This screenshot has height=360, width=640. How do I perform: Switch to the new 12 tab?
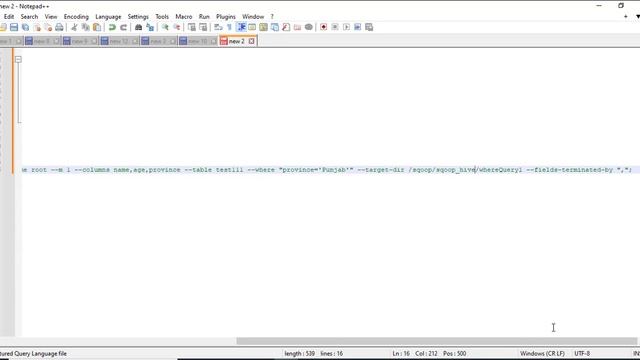(119, 41)
